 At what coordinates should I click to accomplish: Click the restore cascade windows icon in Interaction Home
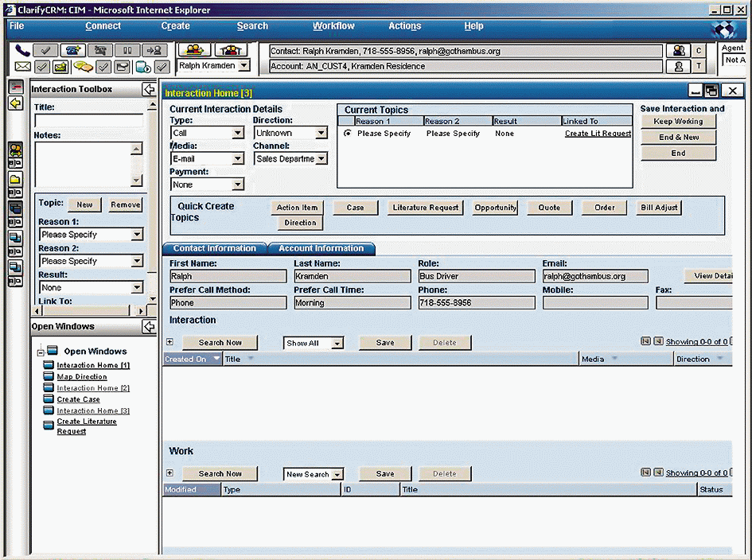(x=711, y=90)
